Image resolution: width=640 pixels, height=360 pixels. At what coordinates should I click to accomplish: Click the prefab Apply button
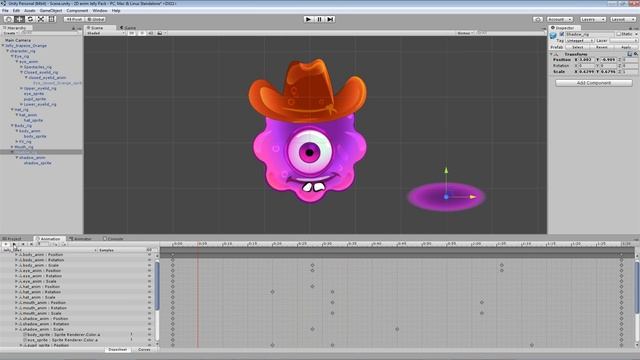pos(626,47)
